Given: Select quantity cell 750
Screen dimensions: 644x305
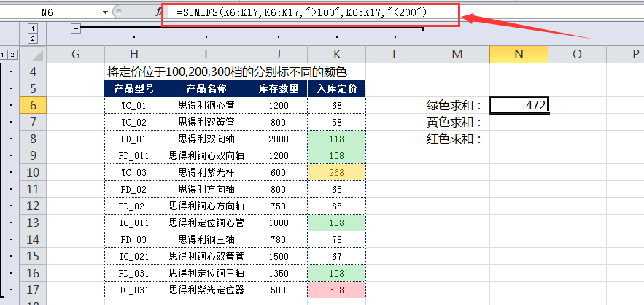Looking at the screenshot, I should (x=279, y=206).
